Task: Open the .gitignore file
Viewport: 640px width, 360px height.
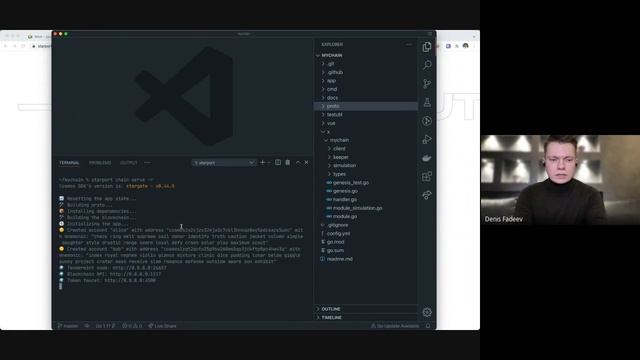Action: (x=366, y=225)
